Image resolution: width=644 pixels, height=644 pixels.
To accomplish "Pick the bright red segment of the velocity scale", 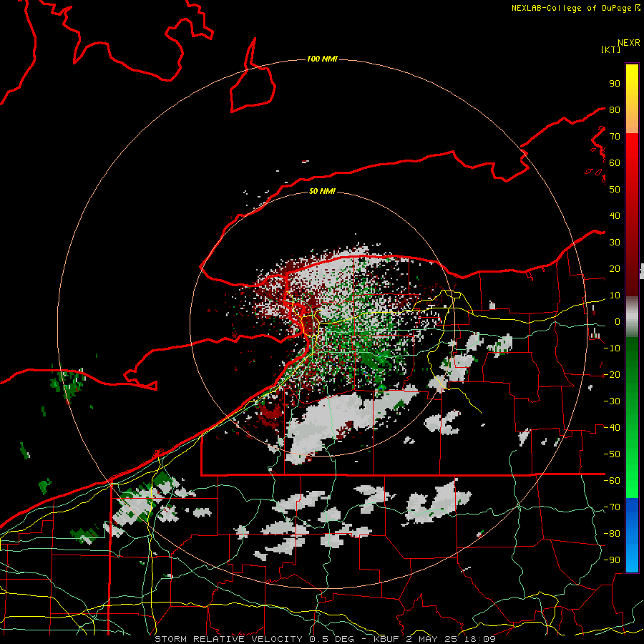I will pyautogui.click(x=632, y=213).
